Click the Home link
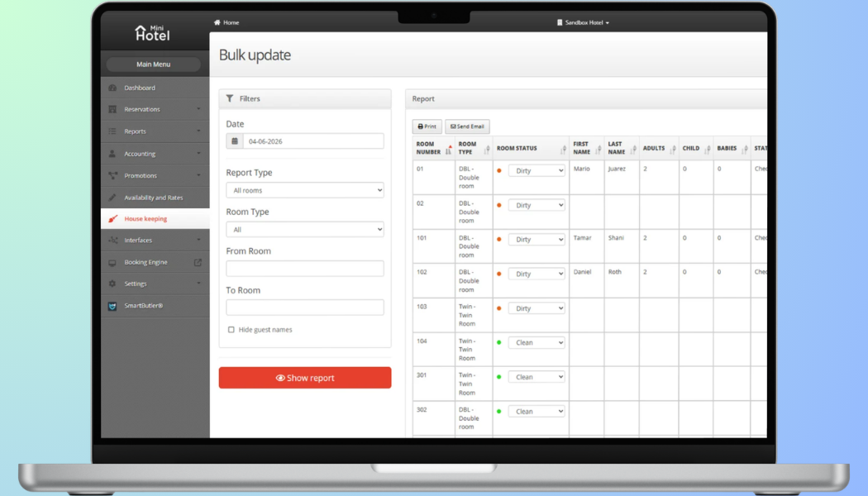The width and height of the screenshot is (868, 496). [x=227, y=22]
